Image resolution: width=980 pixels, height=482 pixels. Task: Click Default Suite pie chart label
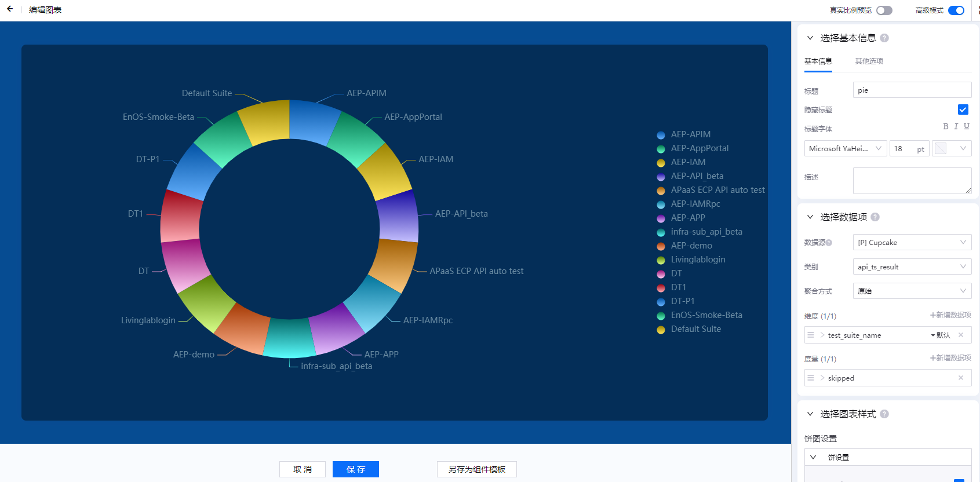(207, 93)
